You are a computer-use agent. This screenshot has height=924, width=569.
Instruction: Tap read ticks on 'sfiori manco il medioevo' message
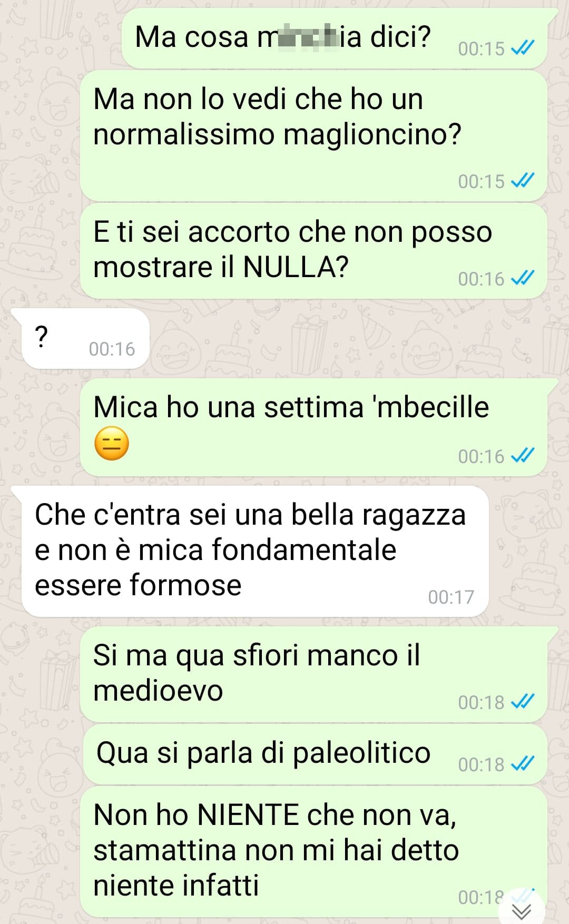click(x=523, y=702)
